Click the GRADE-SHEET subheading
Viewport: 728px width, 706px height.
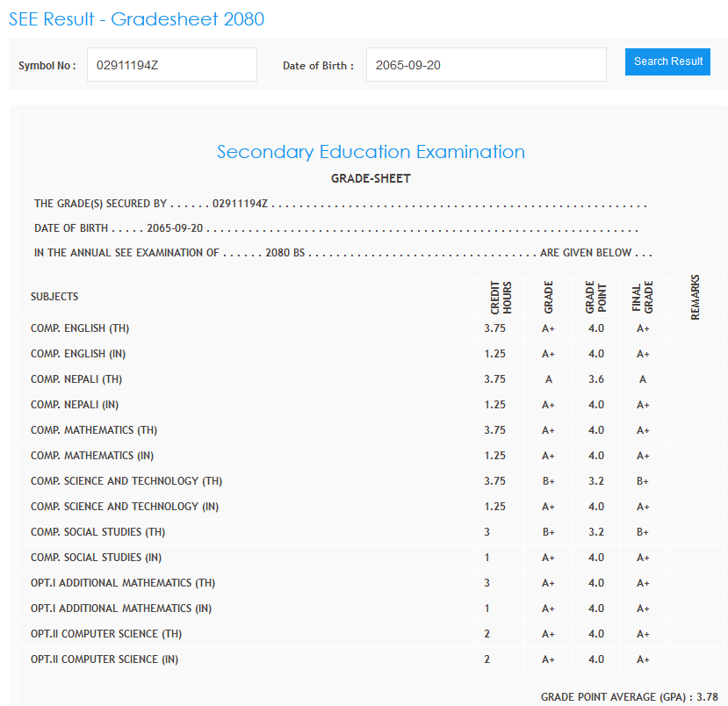click(x=371, y=178)
